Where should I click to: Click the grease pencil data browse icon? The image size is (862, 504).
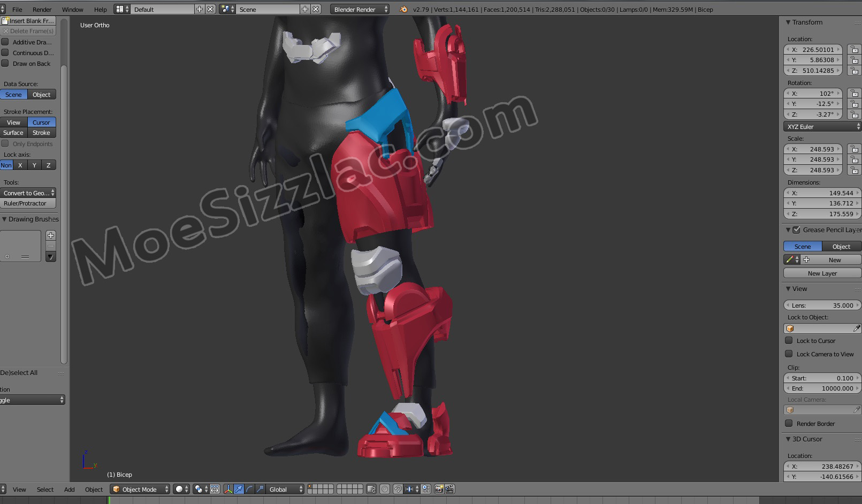(x=791, y=259)
